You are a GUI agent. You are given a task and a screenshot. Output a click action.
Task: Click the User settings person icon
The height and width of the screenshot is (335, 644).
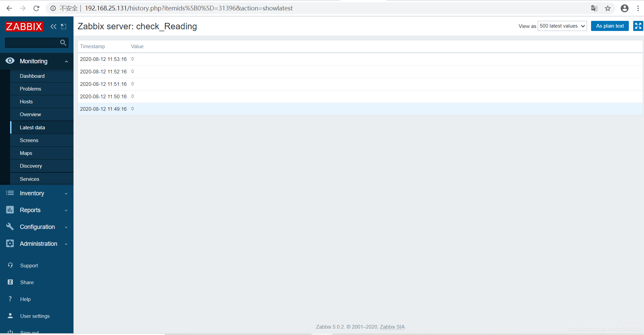point(10,316)
